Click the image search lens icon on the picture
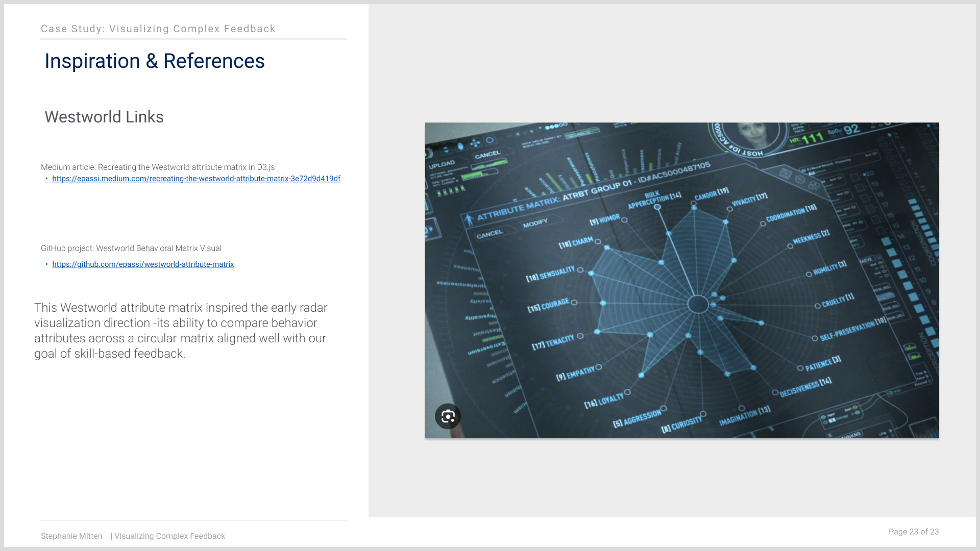 [448, 416]
